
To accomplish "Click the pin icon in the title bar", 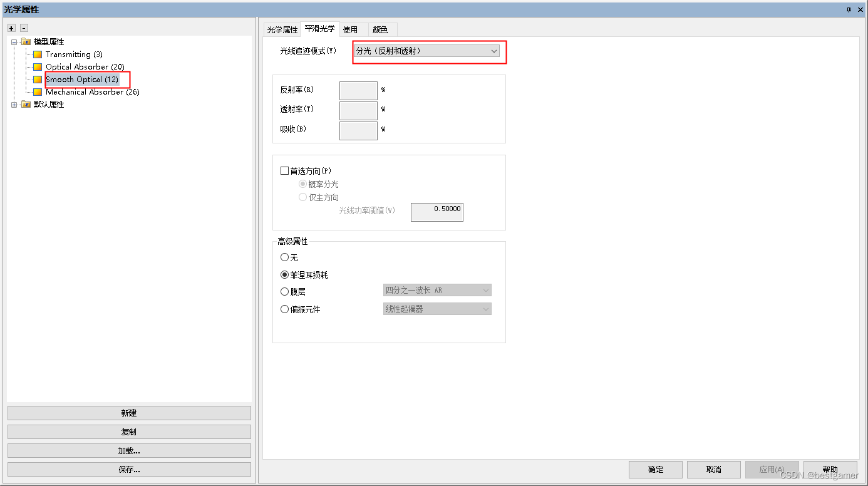I will [x=849, y=9].
